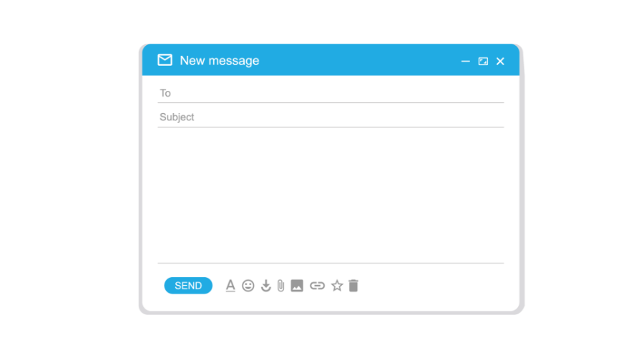This screenshot has height=358, width=644.
Task: Minimize the New message window
Action: pos(465,62)
